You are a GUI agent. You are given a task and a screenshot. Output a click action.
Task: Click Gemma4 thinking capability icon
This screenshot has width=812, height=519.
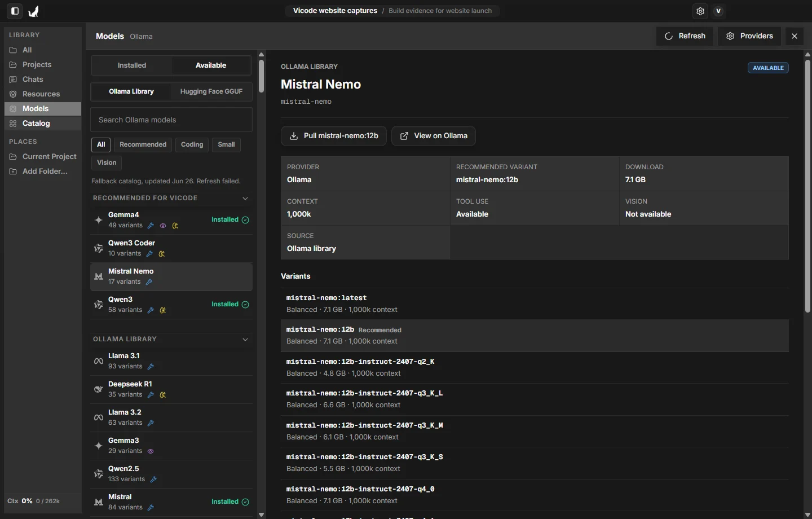click(175, 226)
